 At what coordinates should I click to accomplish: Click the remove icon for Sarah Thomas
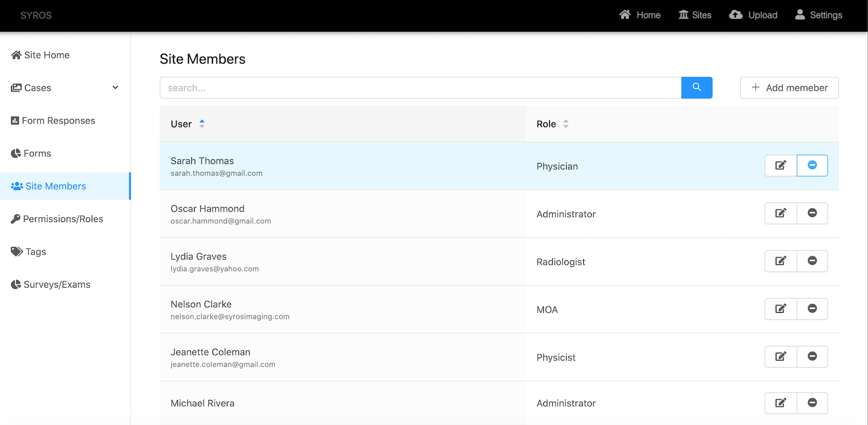[812, 165]
